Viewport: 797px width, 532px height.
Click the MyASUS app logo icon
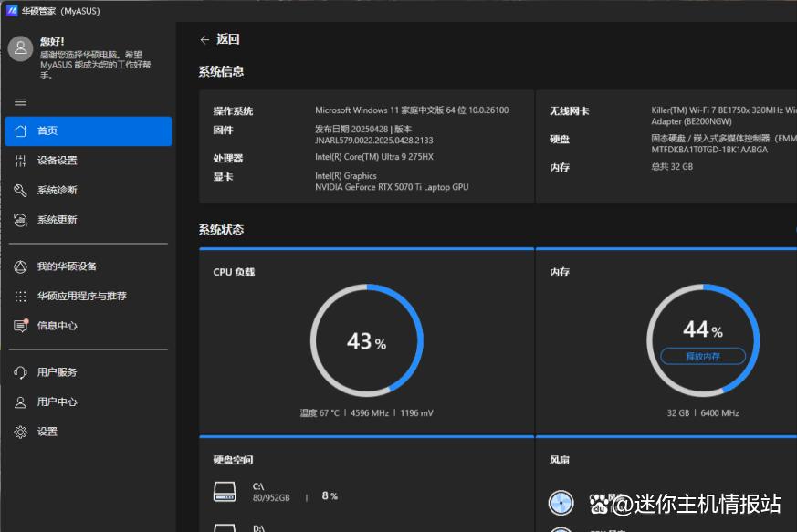tap(11, 10)
